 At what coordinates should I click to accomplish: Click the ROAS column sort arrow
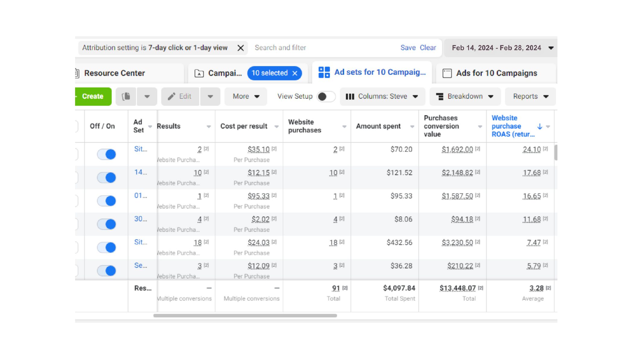tap(540, 126)
